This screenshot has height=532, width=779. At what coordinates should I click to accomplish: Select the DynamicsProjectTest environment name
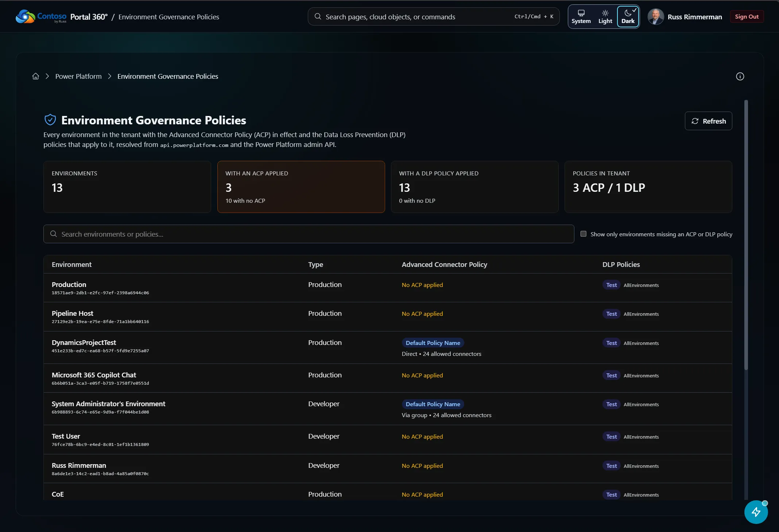[84, 342]
